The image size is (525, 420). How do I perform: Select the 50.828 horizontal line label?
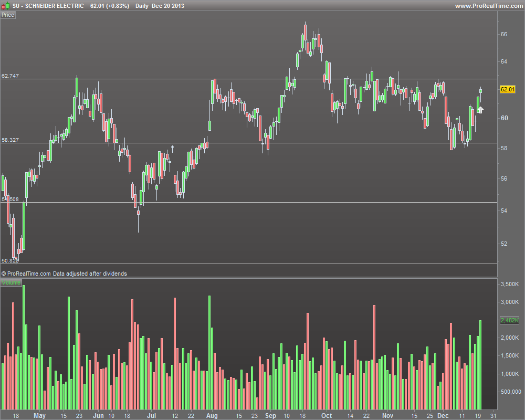[x=10, y=260]
